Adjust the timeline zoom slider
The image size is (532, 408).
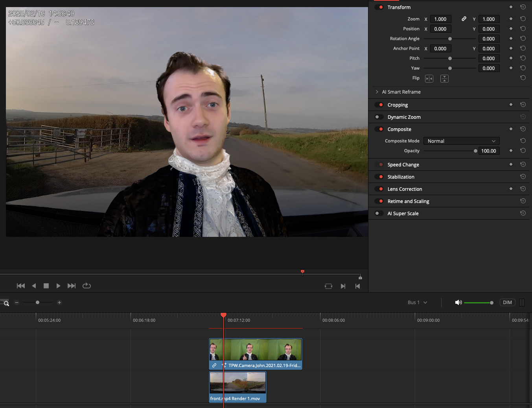37,303
